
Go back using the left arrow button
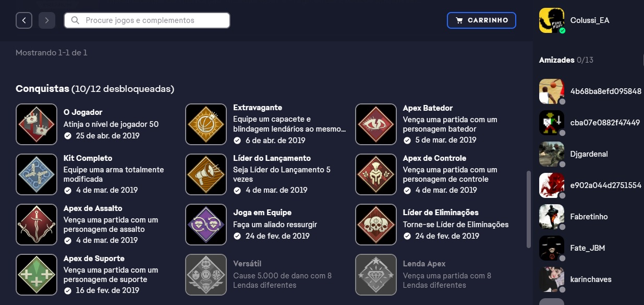(x=24, y=20)
